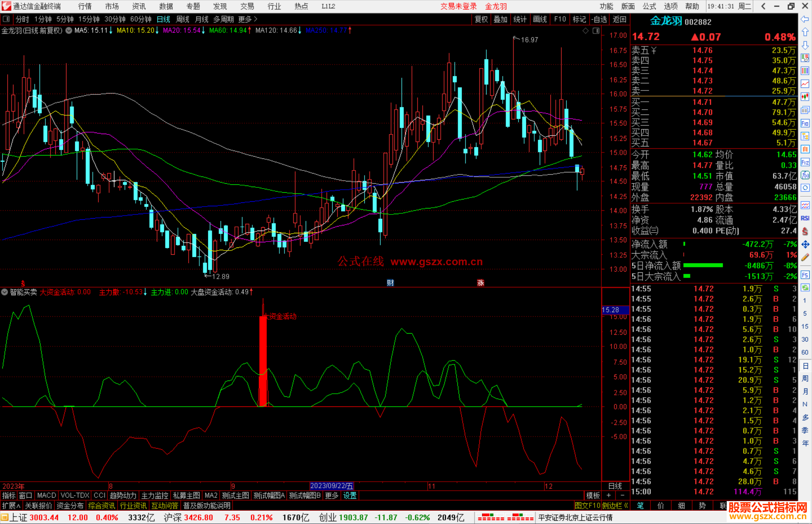
Task: Click the four-way move arrows icon
Action: (x=805, y=245)
